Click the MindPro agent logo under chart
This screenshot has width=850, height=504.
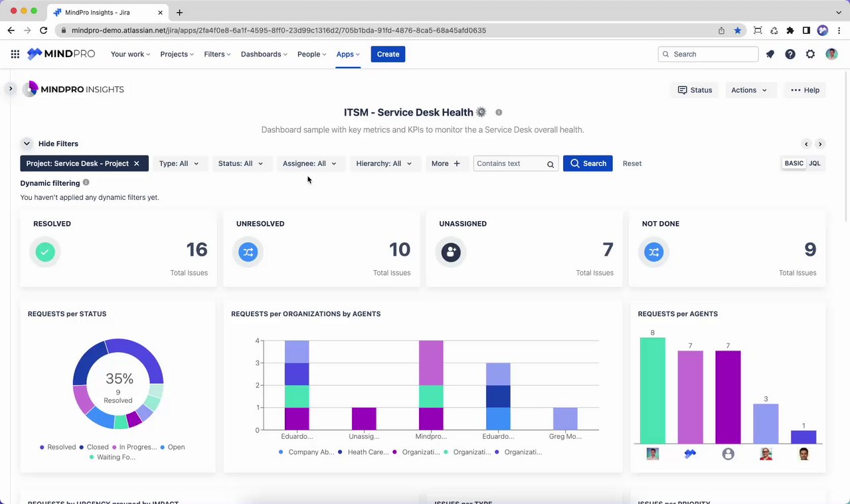pos(691,454)
